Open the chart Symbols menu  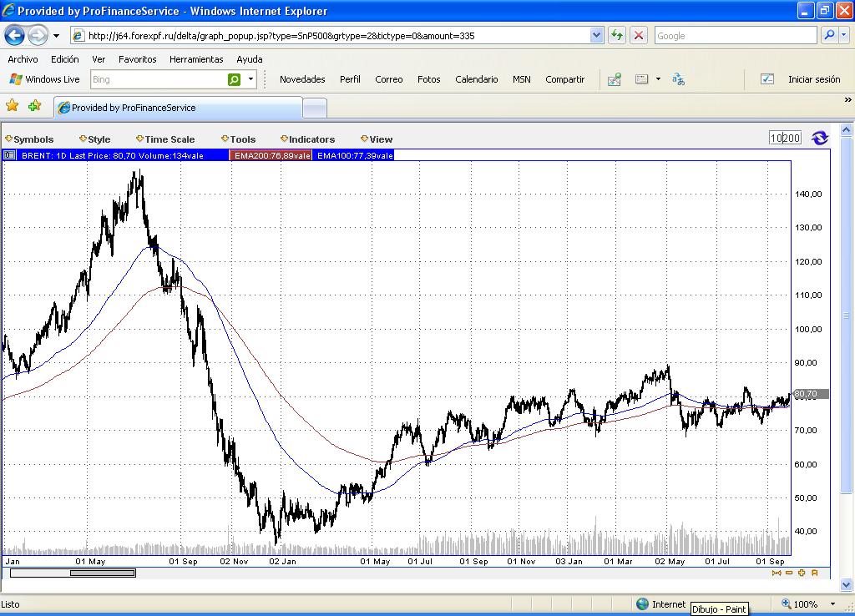[29, 139]
